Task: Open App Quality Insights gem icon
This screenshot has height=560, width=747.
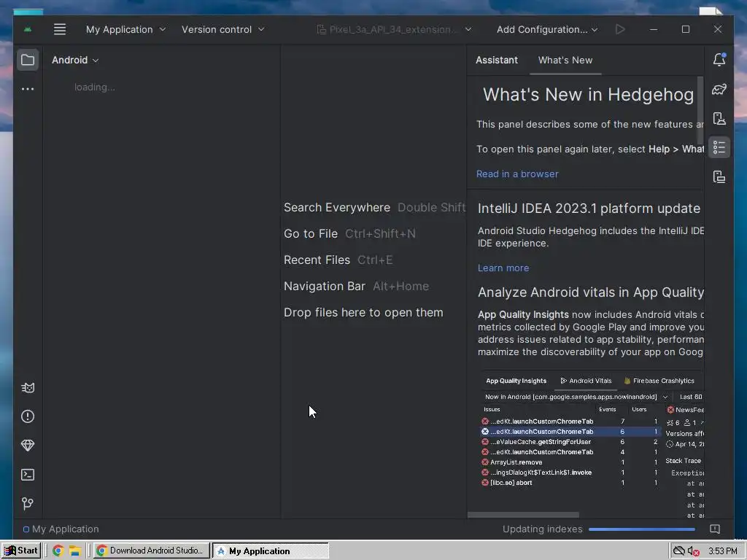Action: [28, 446]
